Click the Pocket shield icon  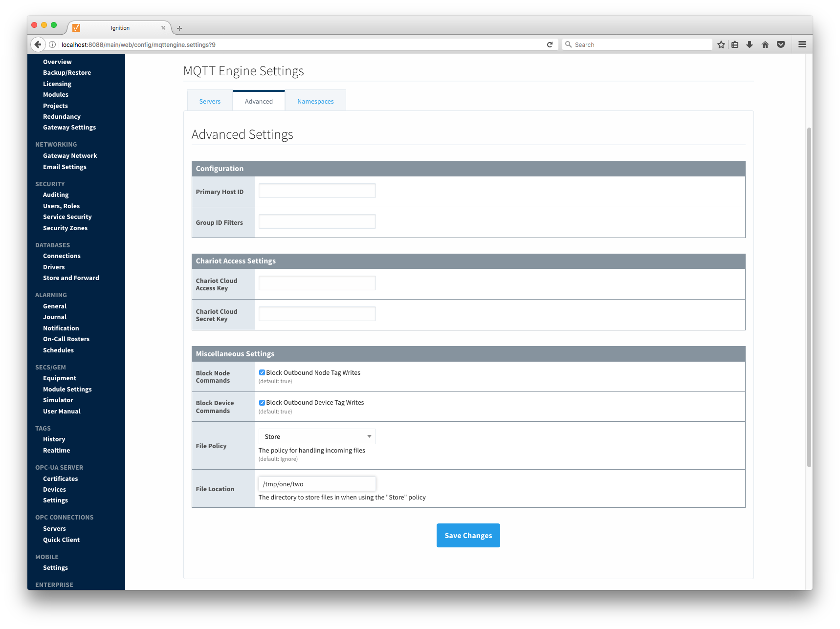point(781,44)
